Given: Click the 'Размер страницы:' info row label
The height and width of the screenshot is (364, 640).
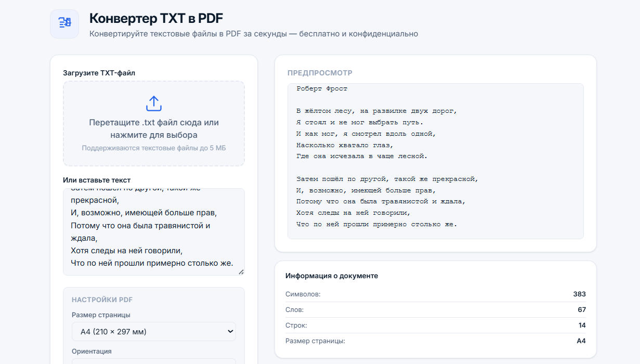Looking at the screenshot, I should [315, 341].
